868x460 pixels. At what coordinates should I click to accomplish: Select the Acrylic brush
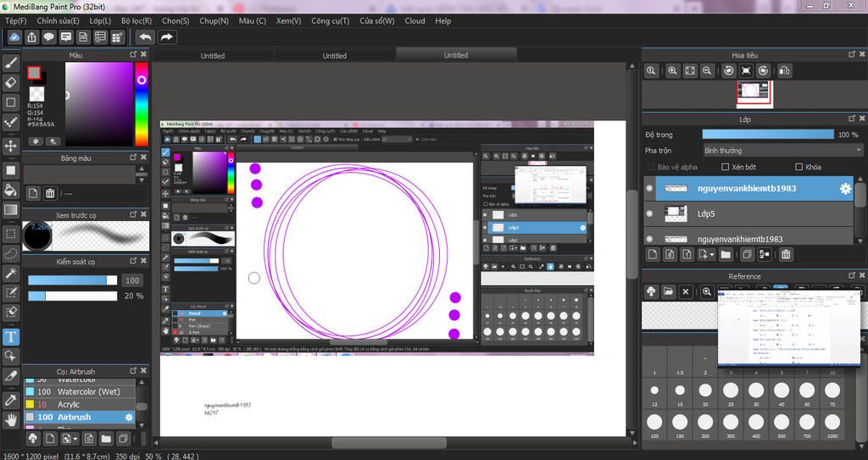coord(79,404)
